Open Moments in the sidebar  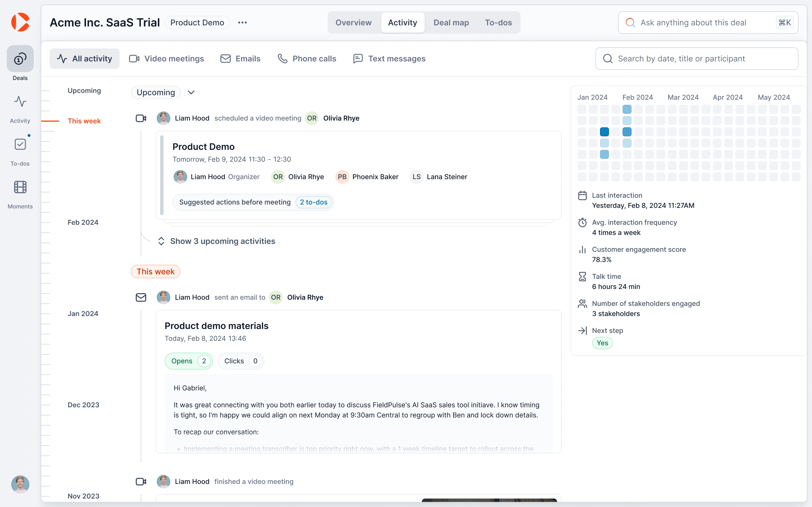[20, 187]
